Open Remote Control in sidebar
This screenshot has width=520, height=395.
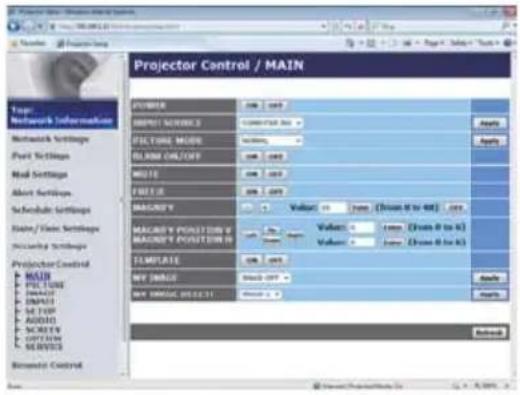pyautogui.click(x=47, y=365)
